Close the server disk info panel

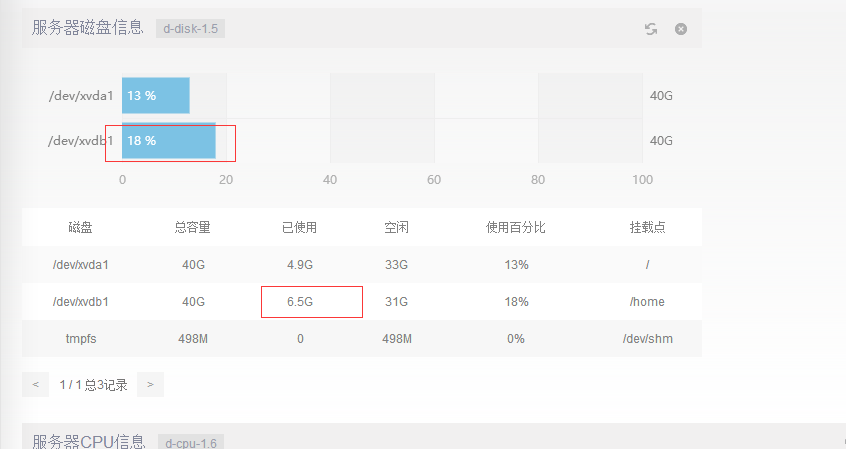click(681, 29)
